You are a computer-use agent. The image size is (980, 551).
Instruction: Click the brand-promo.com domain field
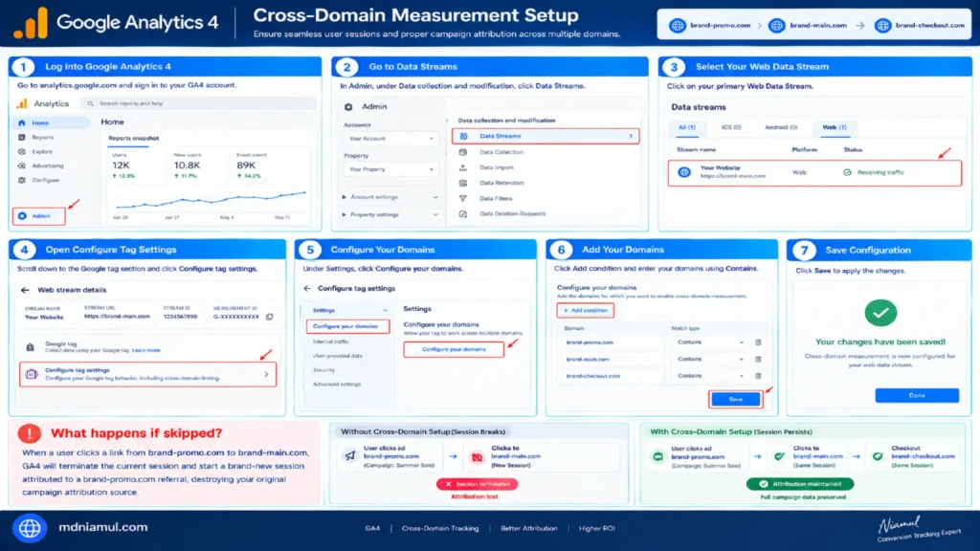click(612, 342)
